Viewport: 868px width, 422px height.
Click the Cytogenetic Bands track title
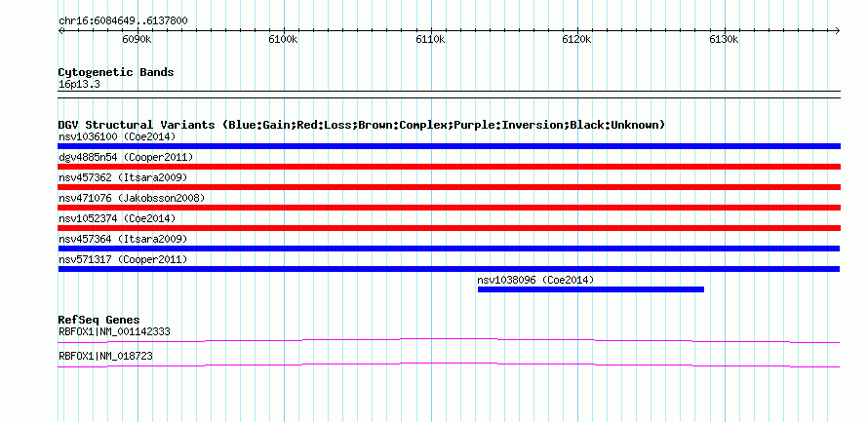[116, 72]
